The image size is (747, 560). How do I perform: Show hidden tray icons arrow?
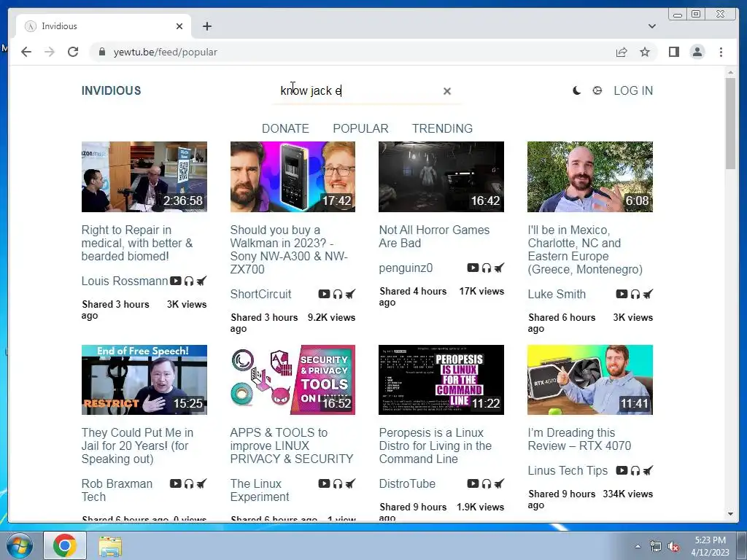[638, 546]
